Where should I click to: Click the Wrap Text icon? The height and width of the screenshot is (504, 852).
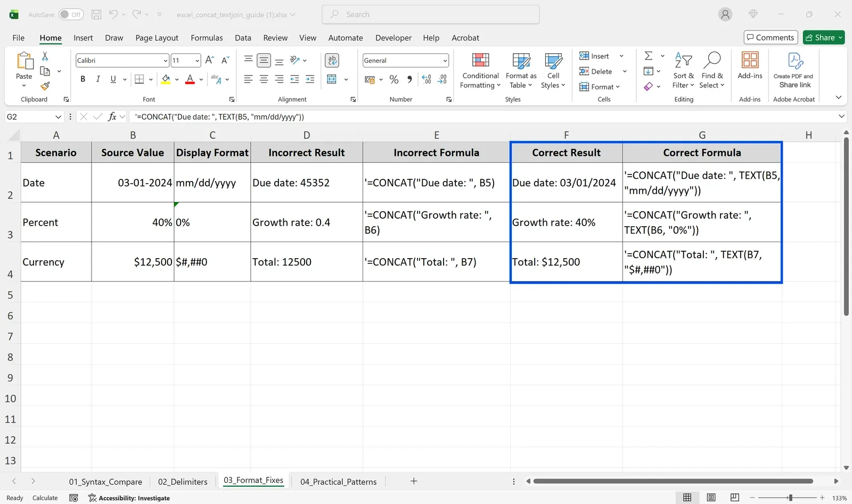[332, 60]
